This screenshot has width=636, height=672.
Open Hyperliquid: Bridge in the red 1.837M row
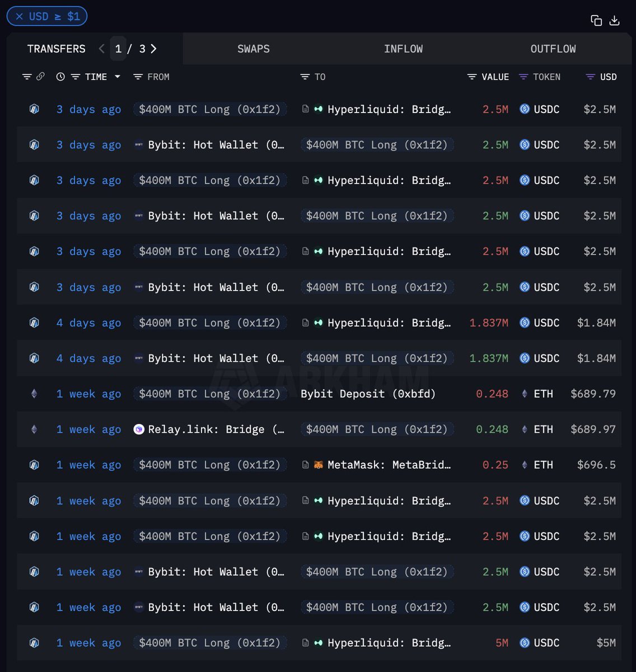coord(389,323)
